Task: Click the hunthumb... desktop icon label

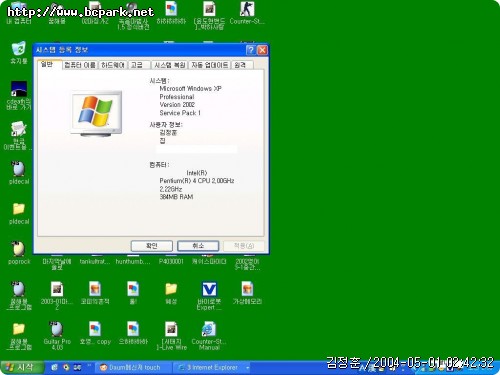Action: tap(133, 261)
